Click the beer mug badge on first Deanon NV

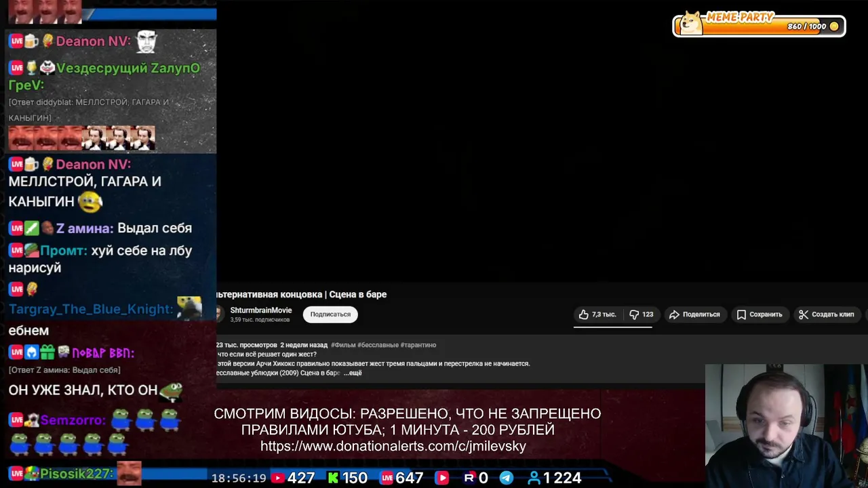tap(31, 41)
